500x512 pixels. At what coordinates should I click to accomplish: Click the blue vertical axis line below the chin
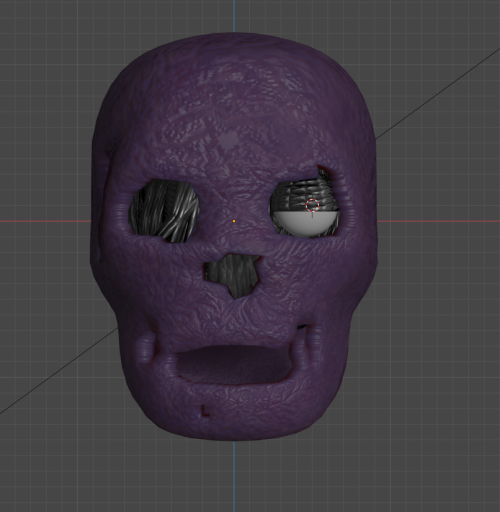(x=234, y=476)
